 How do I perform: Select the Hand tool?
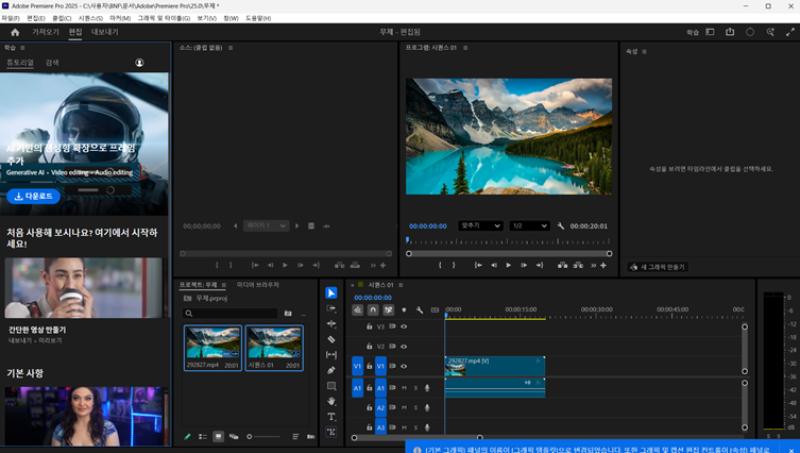pyautogui.click(x=331, y=401)
